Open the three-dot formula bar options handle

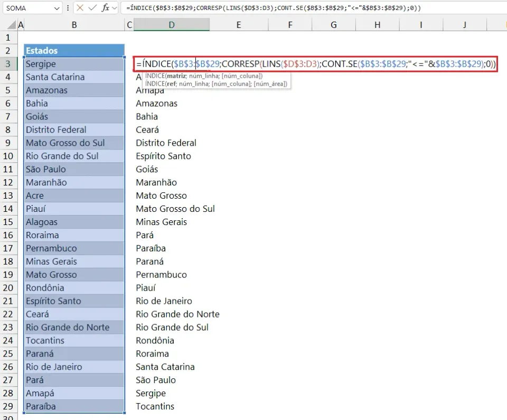pyautogui.click(x=68, y=8)
